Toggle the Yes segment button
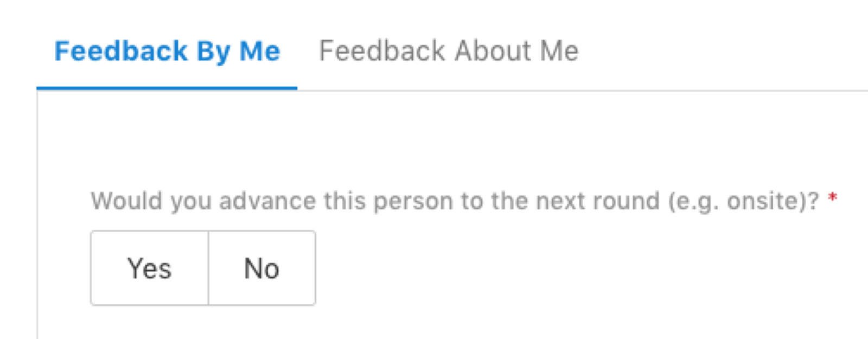 point(150,268)
